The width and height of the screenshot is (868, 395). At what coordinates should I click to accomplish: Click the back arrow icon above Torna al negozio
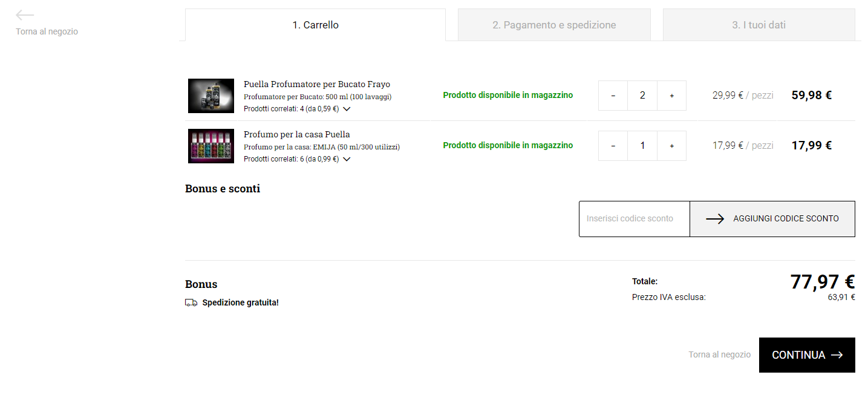(25, 15)
